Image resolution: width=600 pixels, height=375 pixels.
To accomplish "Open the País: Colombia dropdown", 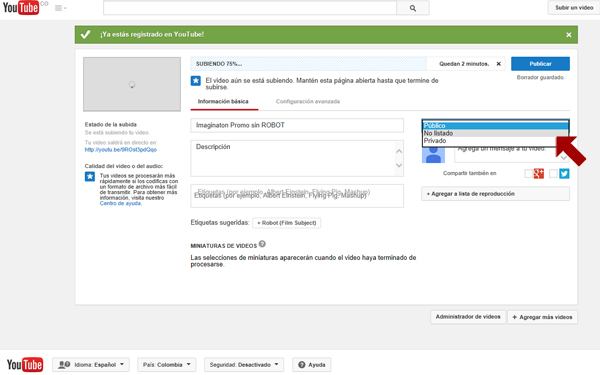I will 166,365.
